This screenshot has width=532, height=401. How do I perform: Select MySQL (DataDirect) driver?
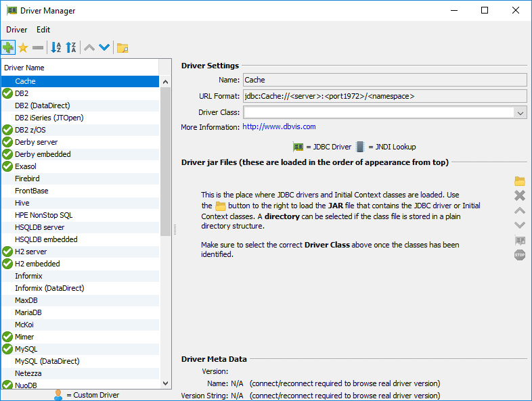tap(80, 361)
